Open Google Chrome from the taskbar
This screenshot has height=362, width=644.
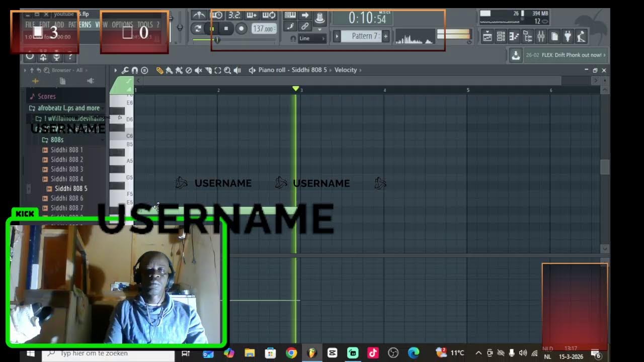click(291, 353)
